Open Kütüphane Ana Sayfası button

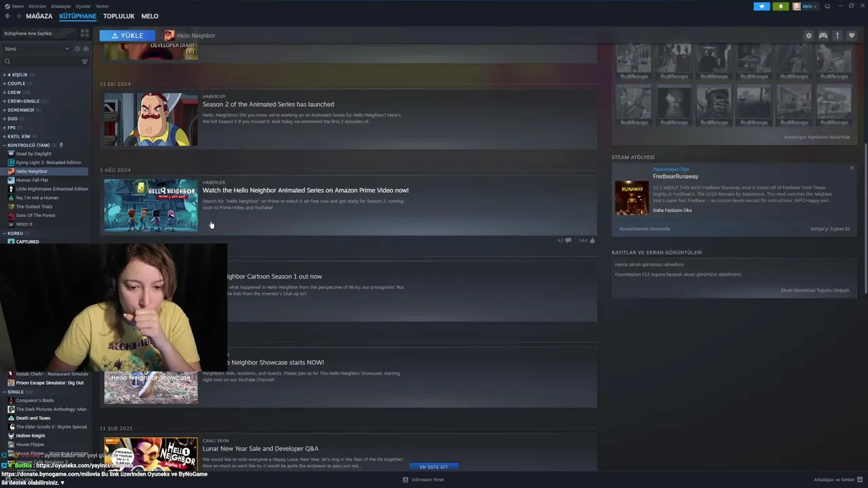point(39,33)
